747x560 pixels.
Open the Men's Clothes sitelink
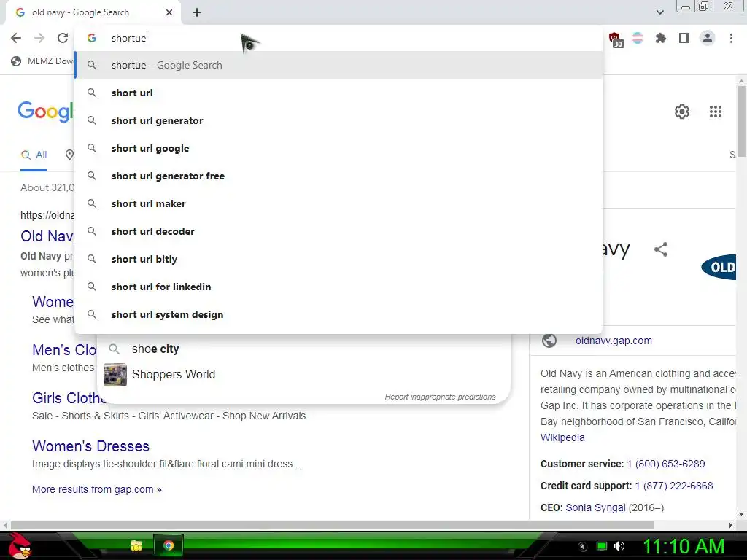click(x=64, y=350)
